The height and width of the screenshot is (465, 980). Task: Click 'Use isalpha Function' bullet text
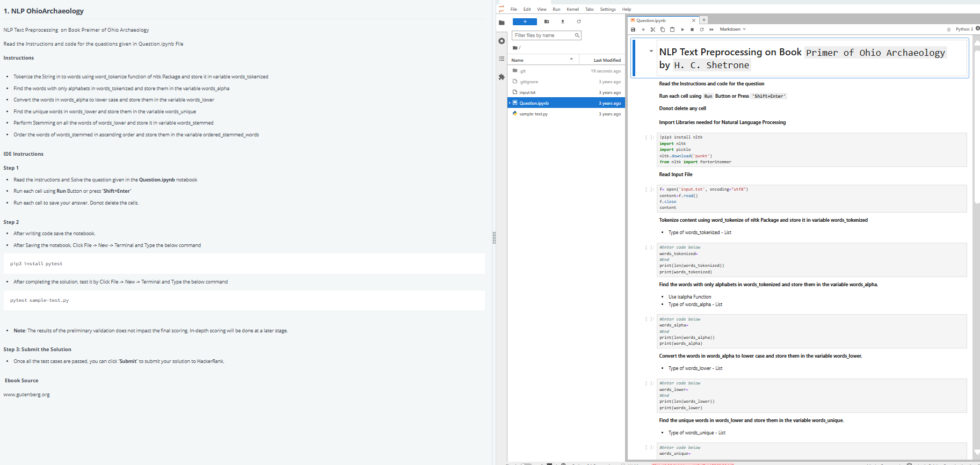click(x=689, y=297)
